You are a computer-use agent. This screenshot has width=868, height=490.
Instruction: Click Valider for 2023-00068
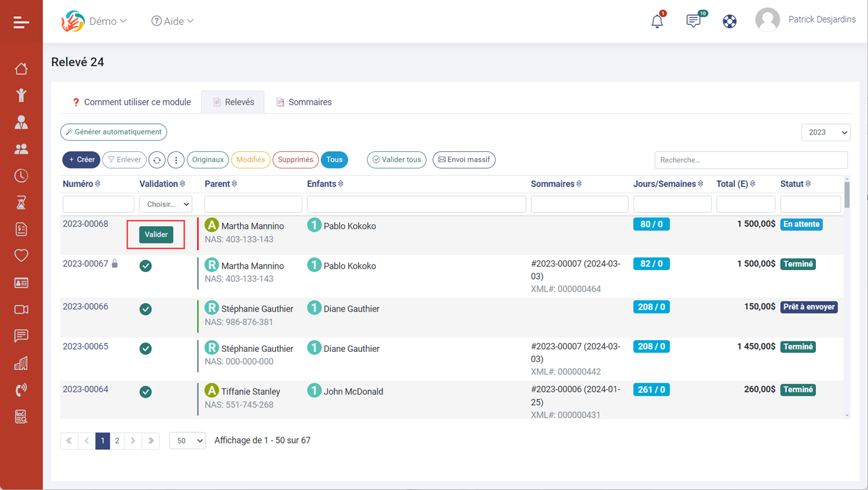[x=156, y=235]
